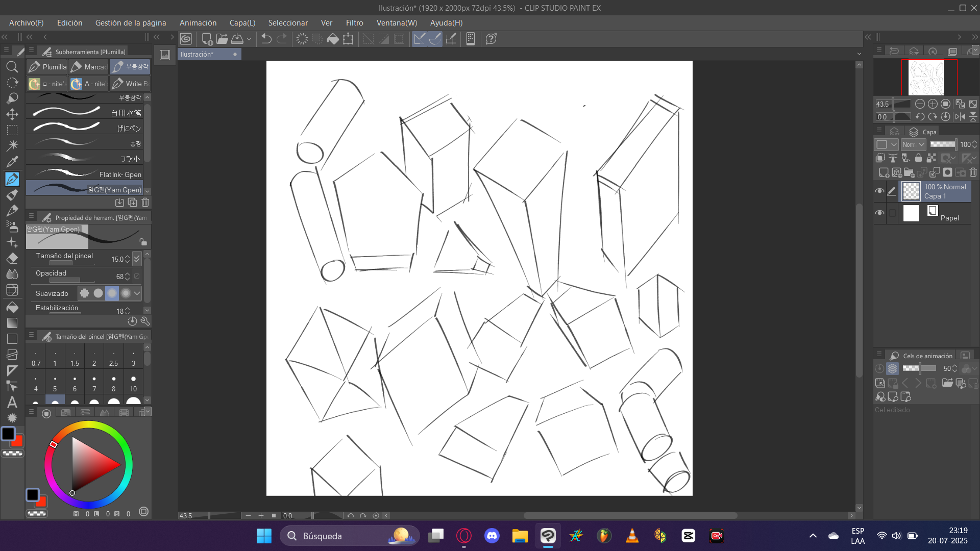Select the Auto select magic wand tool
The width and height of the screenshot is (980, 551).
tap(12, 145)
